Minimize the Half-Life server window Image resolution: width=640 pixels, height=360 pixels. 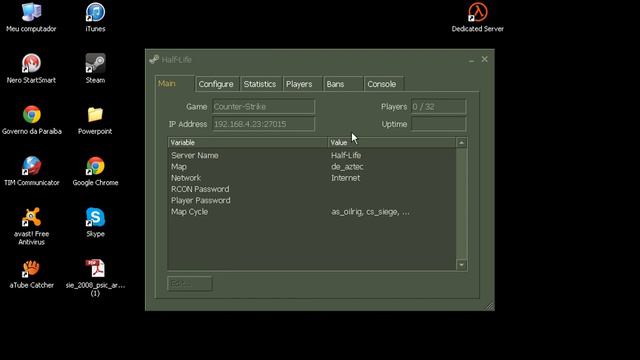coord(471,60)
